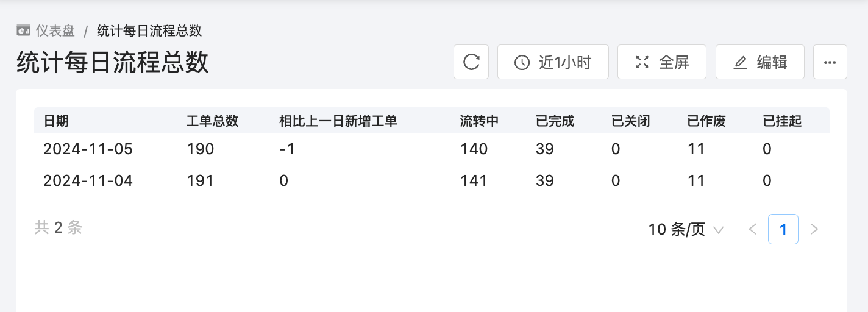The height and width of the screenshot is (312, 868).
Task: Select page number 1
Action: point(783,229)
